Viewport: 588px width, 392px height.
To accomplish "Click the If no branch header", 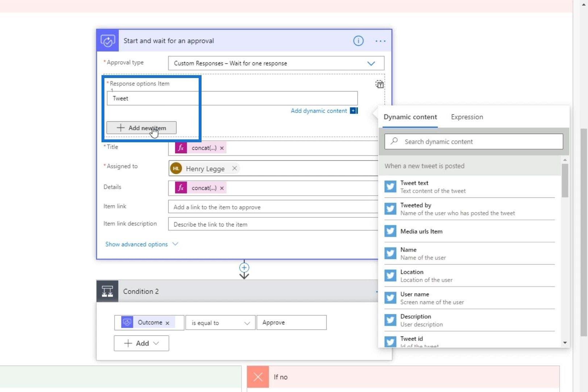I will coord(403,377).
